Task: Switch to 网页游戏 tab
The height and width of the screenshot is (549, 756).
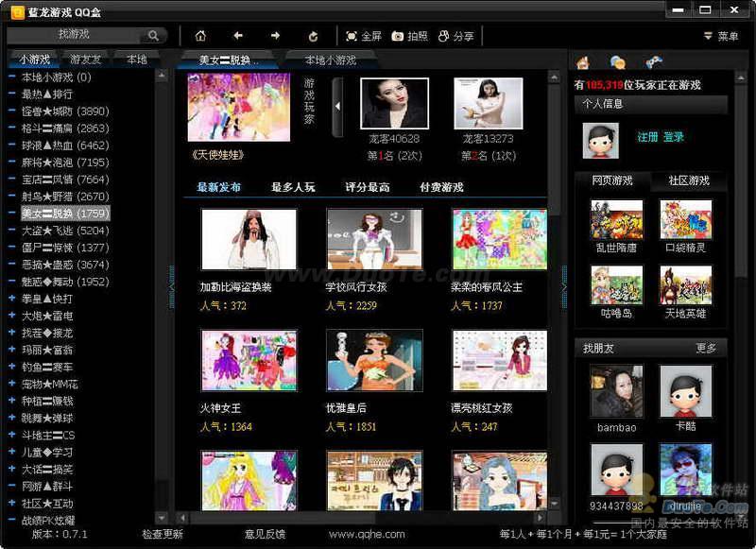Action: click(x=612, y=180)
